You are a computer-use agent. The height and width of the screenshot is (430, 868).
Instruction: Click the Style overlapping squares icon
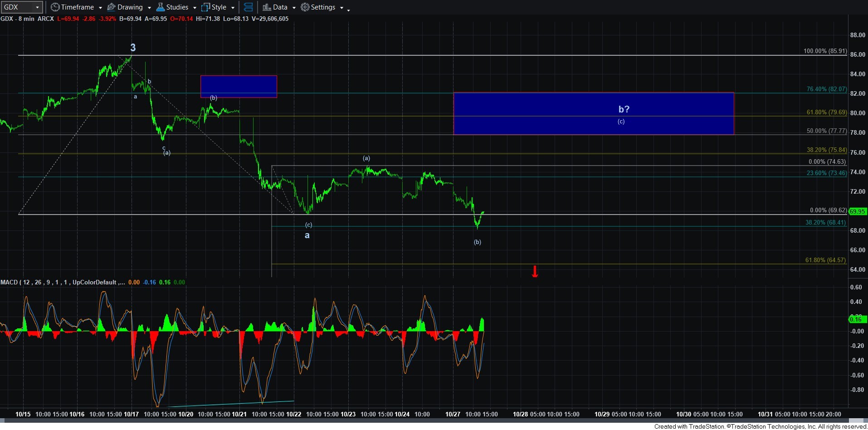pyautogui.click(x=205, y=7)
